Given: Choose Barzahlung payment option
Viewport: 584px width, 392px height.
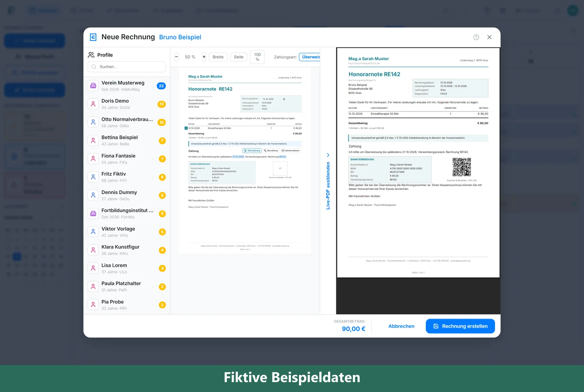Looking at the screenshot, I should tap(271, 150).
